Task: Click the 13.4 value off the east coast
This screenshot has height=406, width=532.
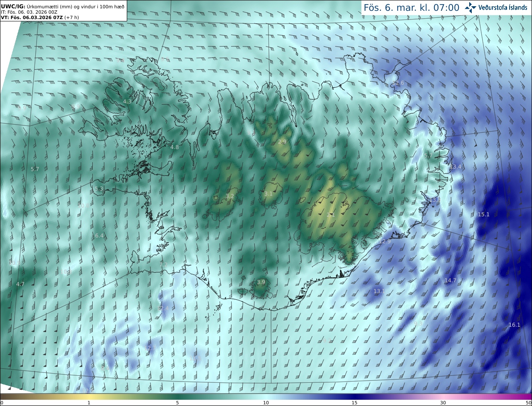Action: click(456, 167)
